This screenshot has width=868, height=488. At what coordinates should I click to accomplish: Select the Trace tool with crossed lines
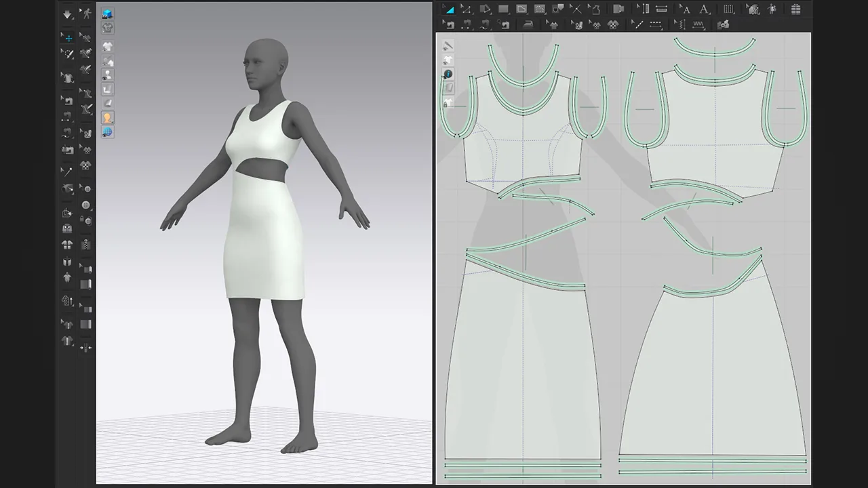coord(576,9)
